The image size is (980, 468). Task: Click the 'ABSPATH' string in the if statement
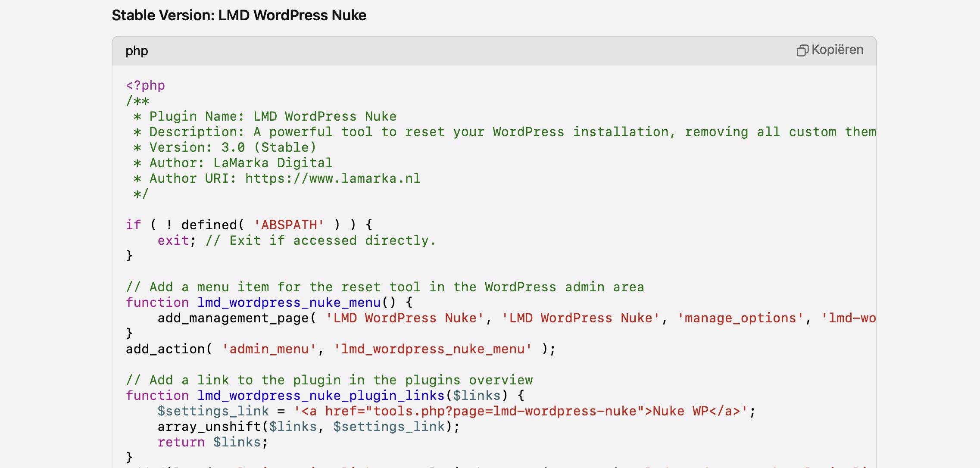click(289, 225)
